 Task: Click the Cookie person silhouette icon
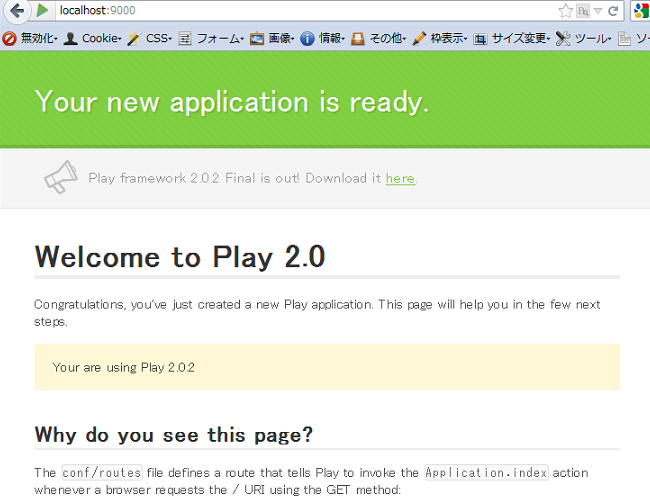tap(70, 39)
